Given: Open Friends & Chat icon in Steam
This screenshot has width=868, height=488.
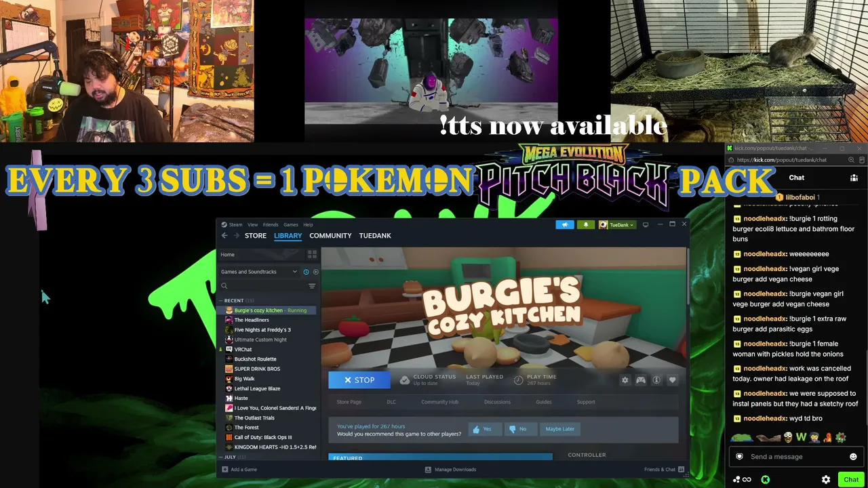Looking at the screenshot, I should pyautogui.click(x=680, y=470).
